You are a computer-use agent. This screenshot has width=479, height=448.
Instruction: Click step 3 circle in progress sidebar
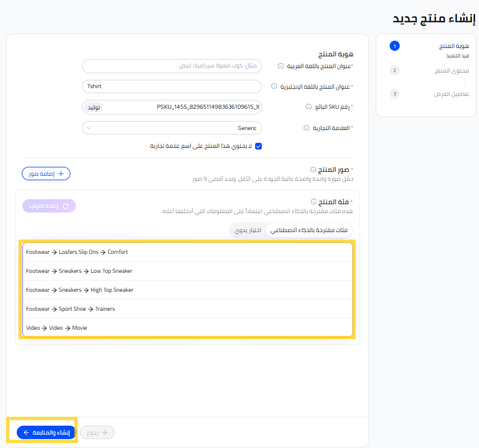(395, 94)
